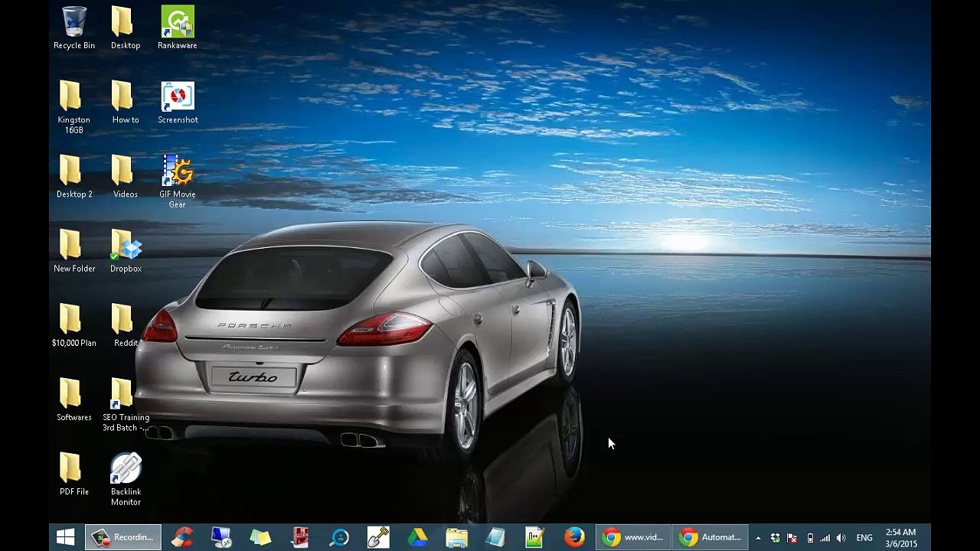Open File Explorer from the taskbar

(456, 537)
